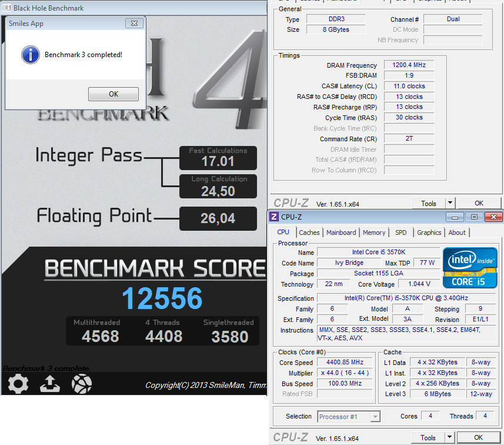The image size is (504, 445).
Task: Confirm Benchmark 3 completed with OK
Action: [x=114, y=94]
